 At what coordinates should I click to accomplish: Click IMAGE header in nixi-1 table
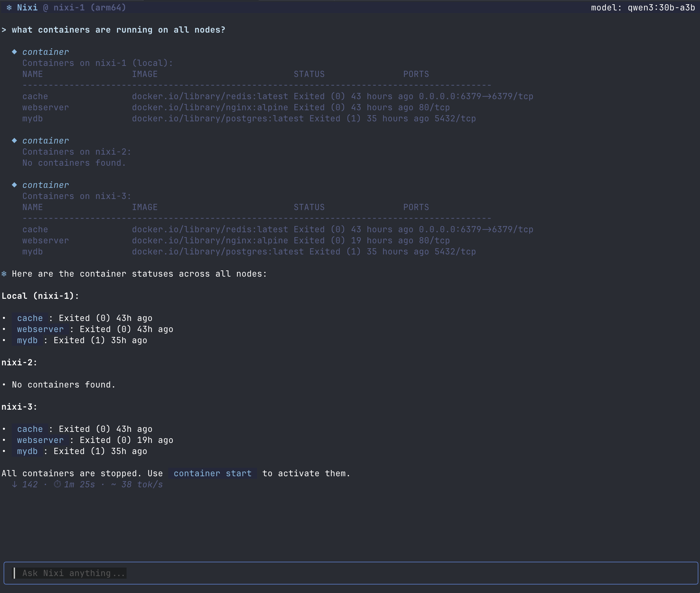145,74
